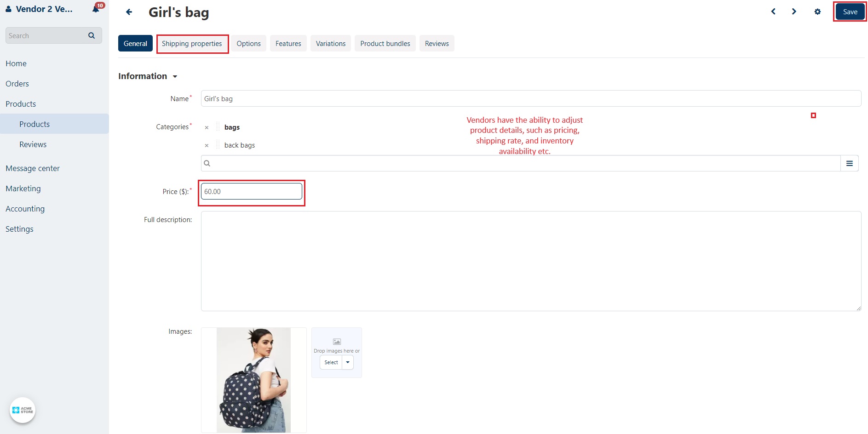Open the Variations tab
The width and height of the screenshot is (868, 434).
point(331,43)
